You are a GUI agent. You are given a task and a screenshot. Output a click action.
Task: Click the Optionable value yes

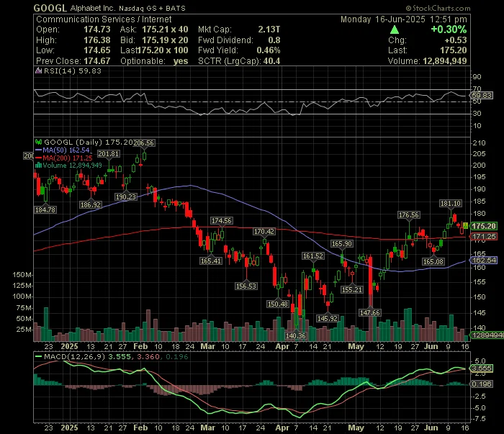(x=181, y=61)
